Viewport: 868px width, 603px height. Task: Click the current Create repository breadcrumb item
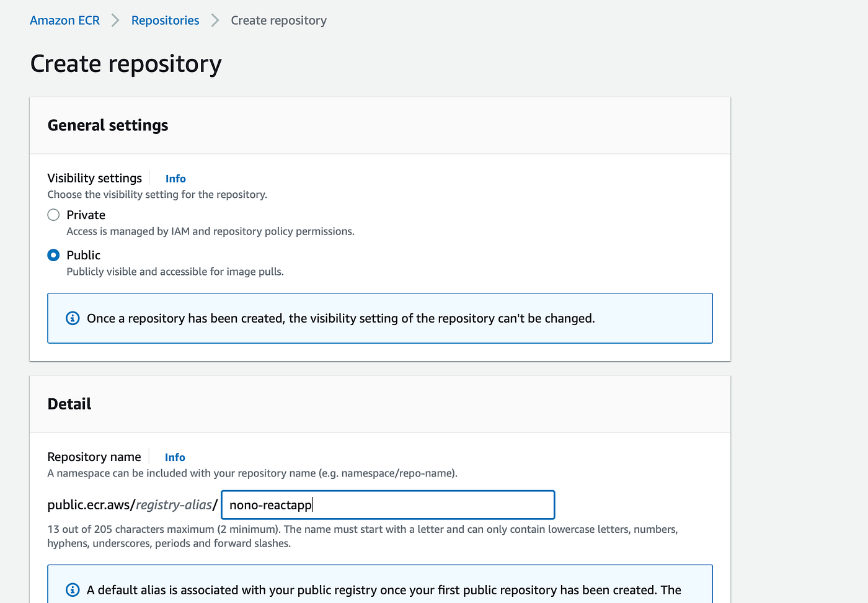[x=278, y=20]
